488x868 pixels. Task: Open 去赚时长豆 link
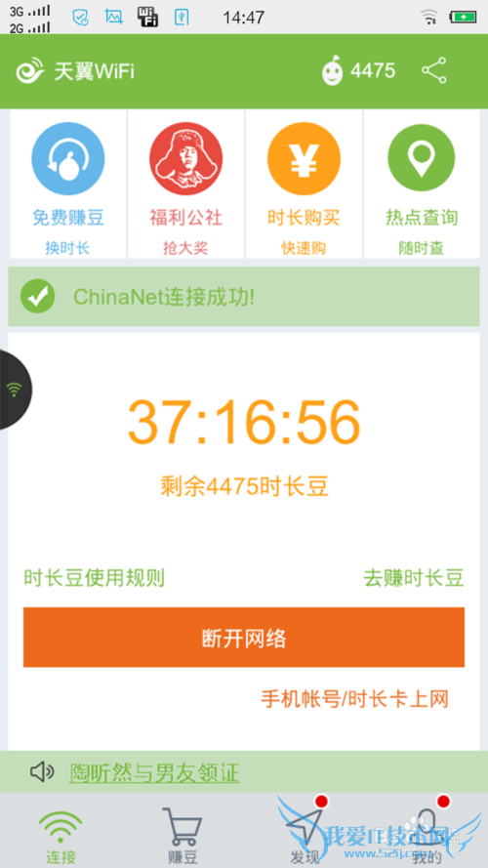pos(413,578)
